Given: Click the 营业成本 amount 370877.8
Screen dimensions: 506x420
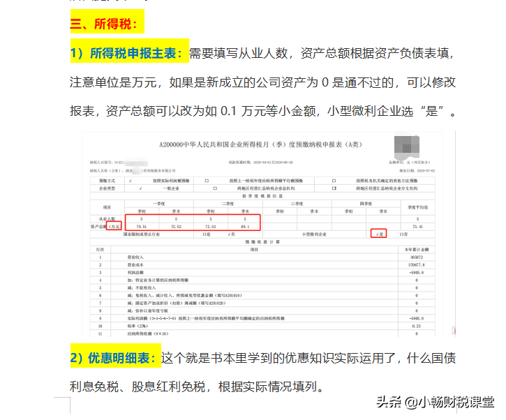Looking at the screenshot, I should (416, 265).
